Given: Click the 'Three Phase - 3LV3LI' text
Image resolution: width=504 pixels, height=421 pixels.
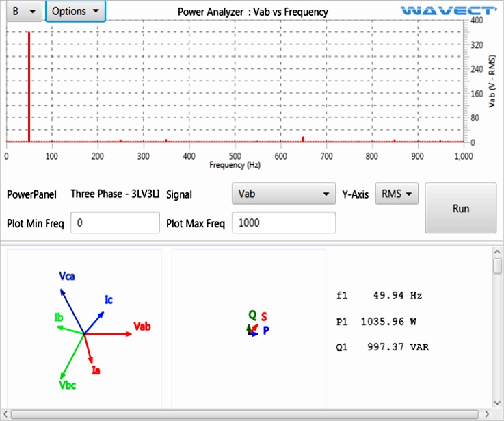Looking at the screenshot, I should 115,194.
